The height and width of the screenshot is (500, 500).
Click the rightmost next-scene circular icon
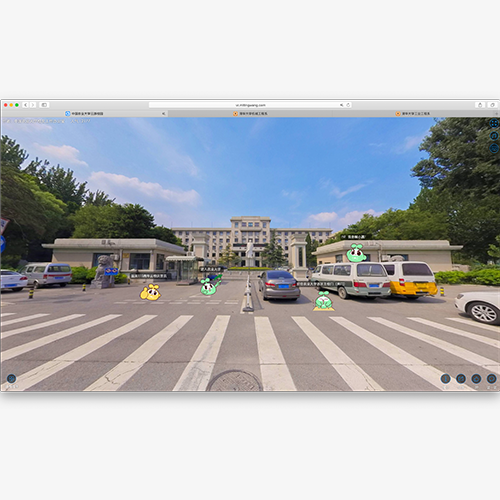click(x=492, y=379)
